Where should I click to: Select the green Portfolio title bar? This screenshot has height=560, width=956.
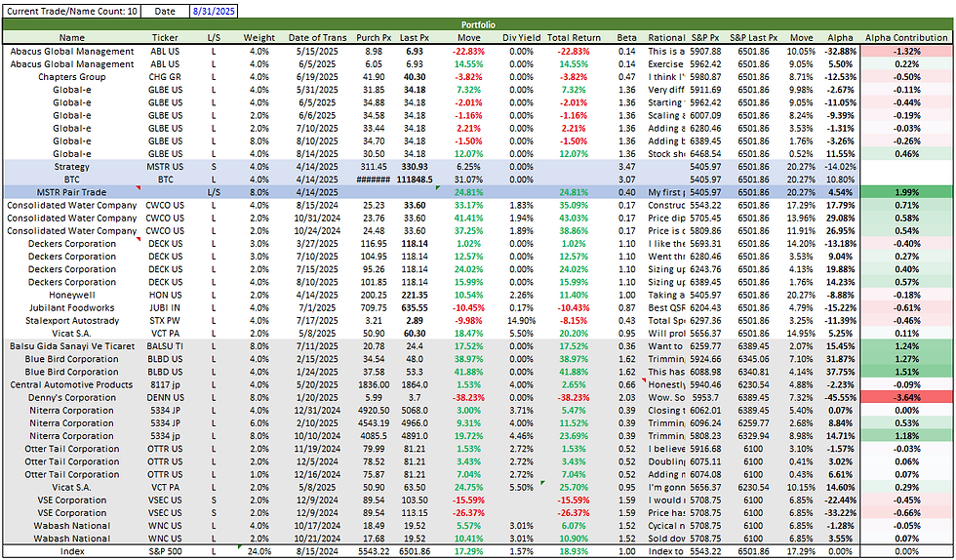click(478, 25)
